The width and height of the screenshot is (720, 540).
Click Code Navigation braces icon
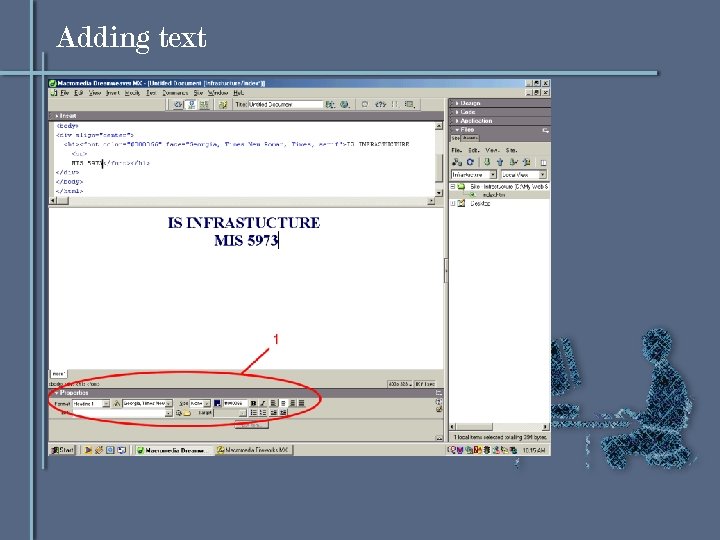pyautogui.click(x=394, y=105)
